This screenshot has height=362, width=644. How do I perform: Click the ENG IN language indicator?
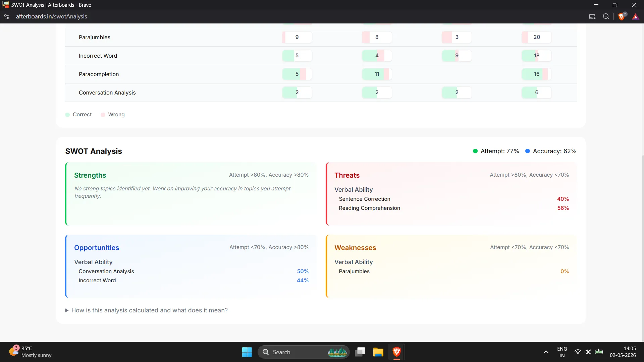[x=562, y=352]
